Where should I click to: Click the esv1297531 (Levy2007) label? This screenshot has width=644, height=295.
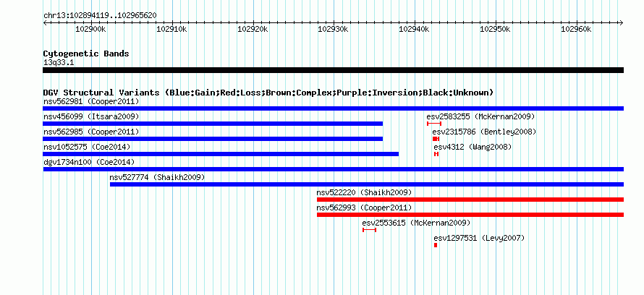pyautogui.click(x=479, y=238)
